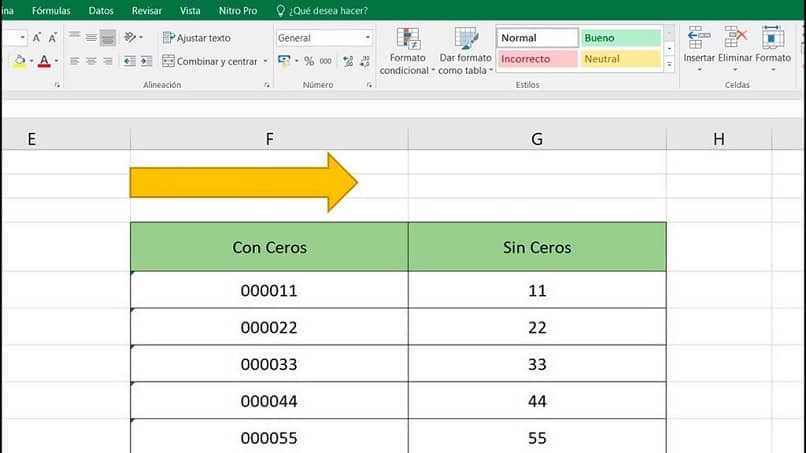This screenshot has height=453, width=806.
Task: Select column G header
Action: coord(537,139)
